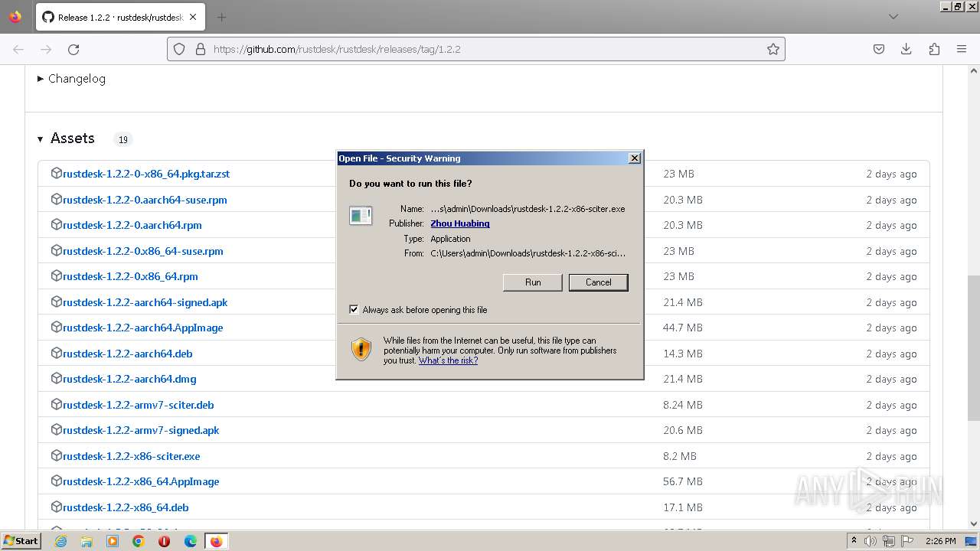This screenshot has width=980, height=551.
Task: Collapse the Assets section
Action: [66, 139]
